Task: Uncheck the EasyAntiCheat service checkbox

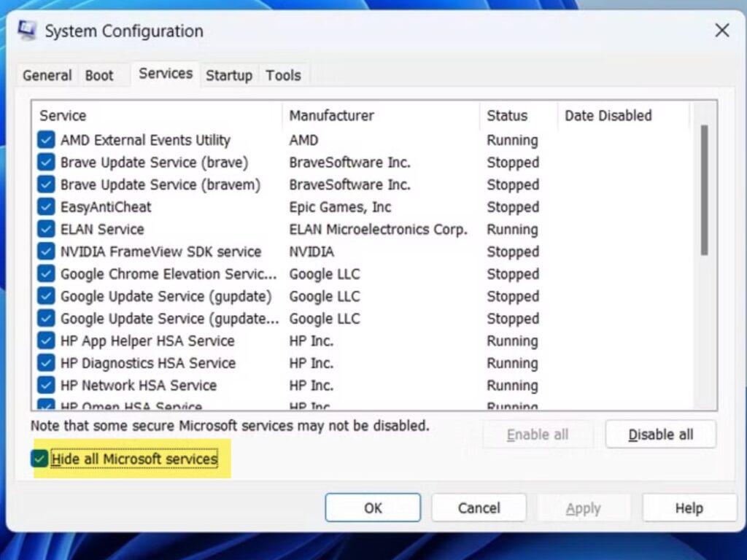Action: [47, 207]
